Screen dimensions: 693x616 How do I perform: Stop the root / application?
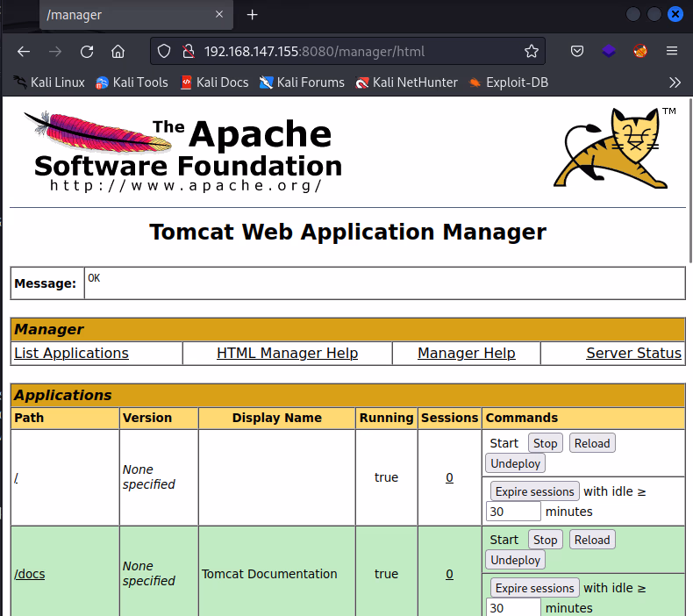pos(545,443)
